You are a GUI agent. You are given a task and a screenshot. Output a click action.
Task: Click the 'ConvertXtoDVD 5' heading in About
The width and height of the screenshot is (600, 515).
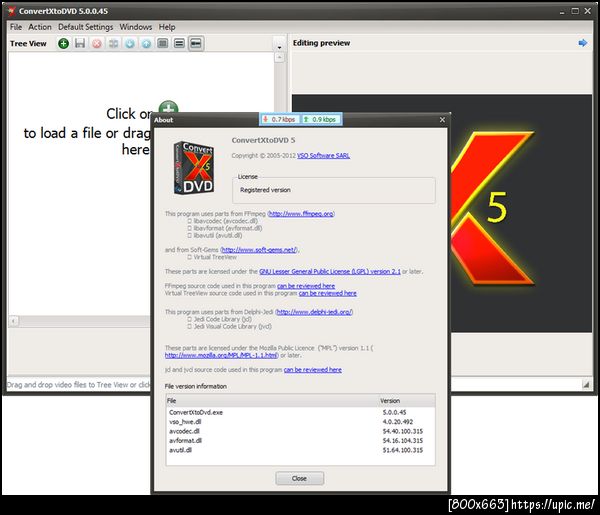[x=263, y=140]
